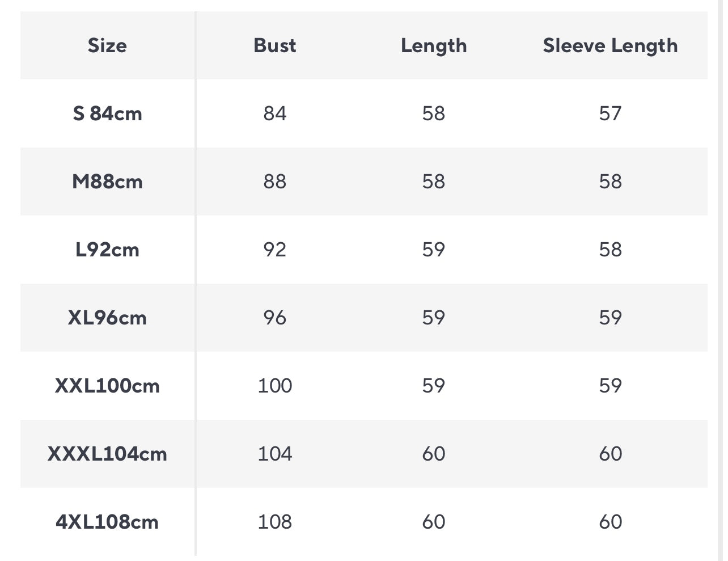This screenshot has height=561, width=728.
Task: Select the XL96cm size row label
Action: (107, 318)
